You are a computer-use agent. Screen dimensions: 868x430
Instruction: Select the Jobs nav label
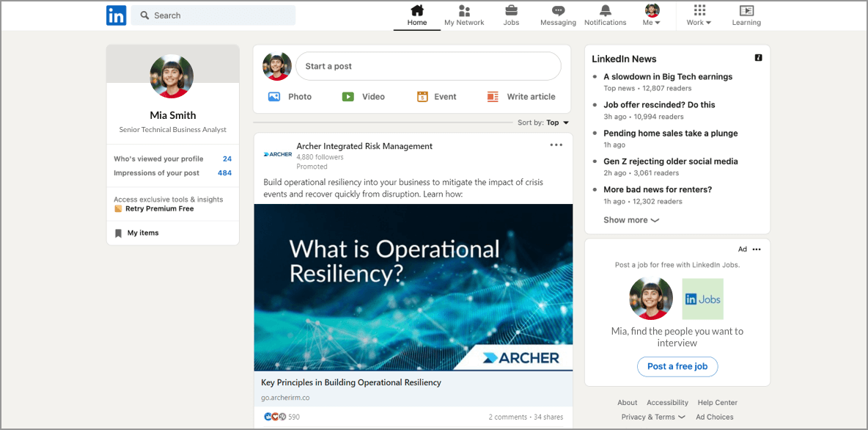click(511, 23)
